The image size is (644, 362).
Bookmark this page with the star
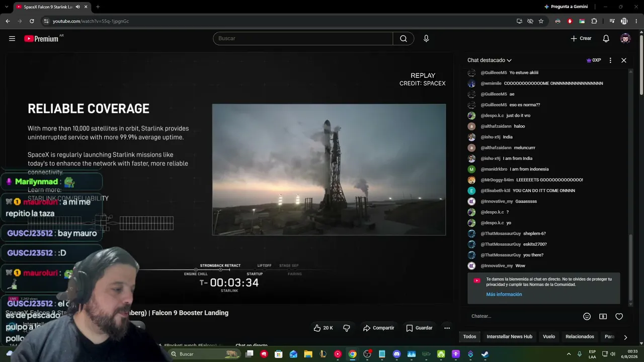(541, 21)
